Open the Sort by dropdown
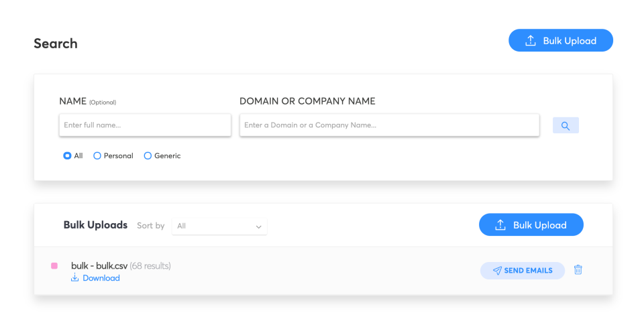Screen dimensions: 644x331 219,226
